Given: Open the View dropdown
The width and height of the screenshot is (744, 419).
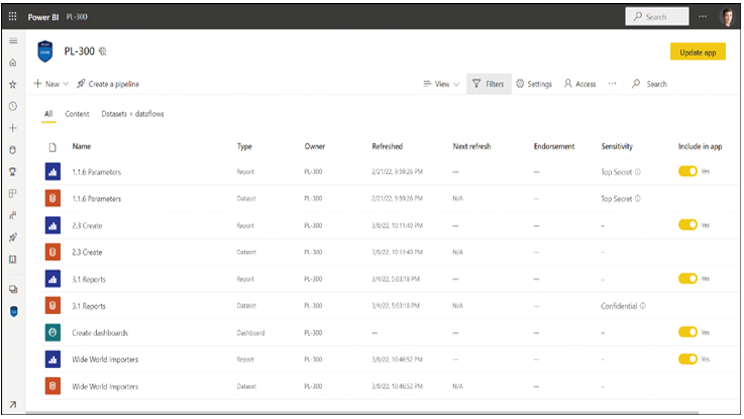Looking at the screenshot, I should 441,84.
